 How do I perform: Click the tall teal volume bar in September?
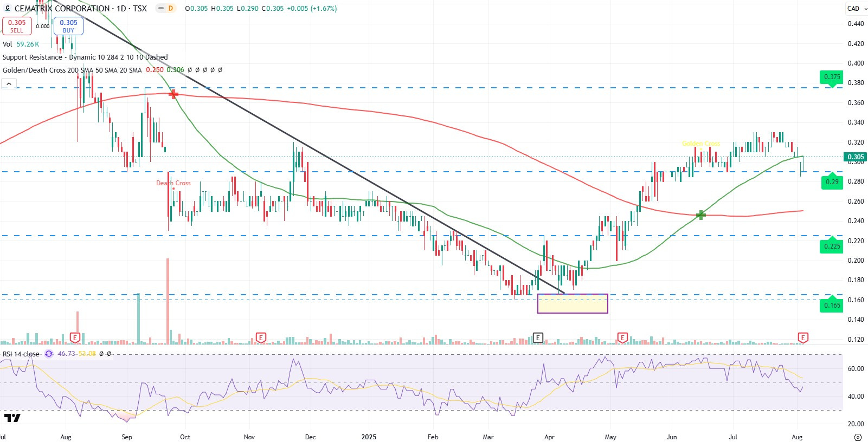(x=138, y=318)
